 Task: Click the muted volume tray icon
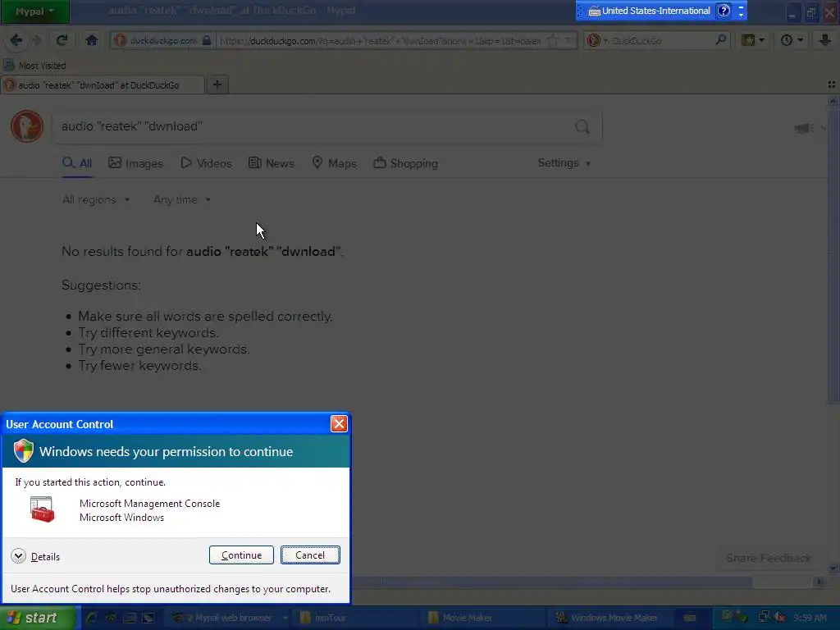[x=779, y=617]
